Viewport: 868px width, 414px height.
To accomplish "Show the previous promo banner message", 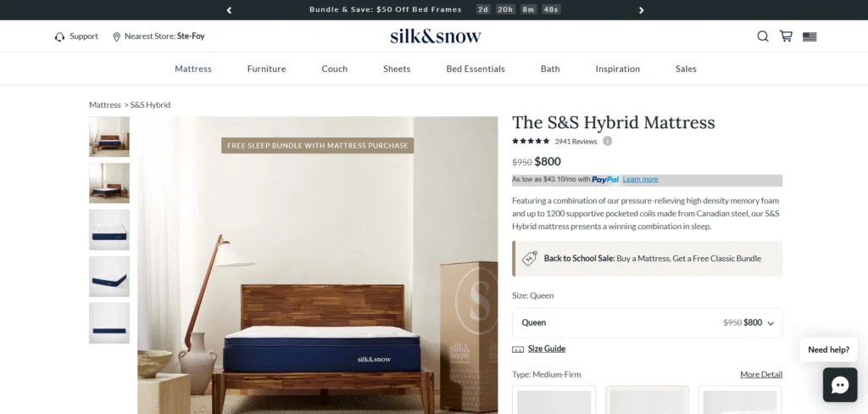I will [229, 10].
